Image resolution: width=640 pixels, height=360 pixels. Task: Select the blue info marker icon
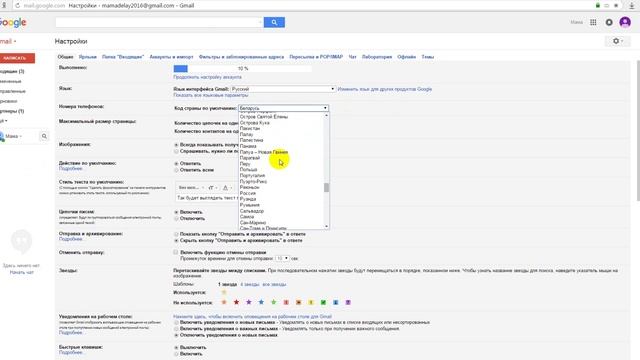(336, 302)
